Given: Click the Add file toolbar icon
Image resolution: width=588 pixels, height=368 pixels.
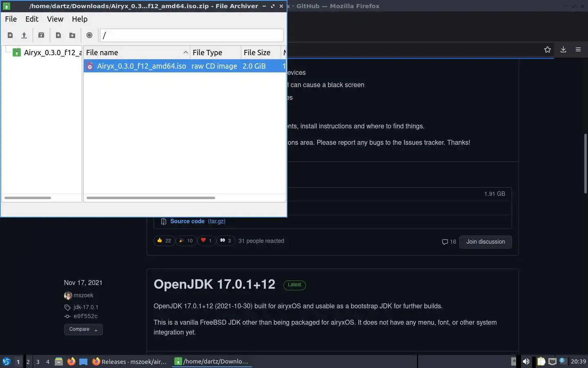Looking at the screenshot, I should [58, 35].
